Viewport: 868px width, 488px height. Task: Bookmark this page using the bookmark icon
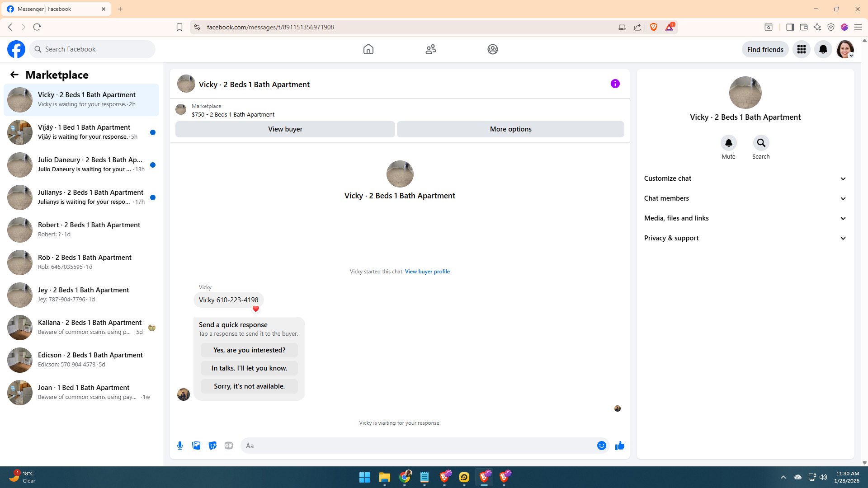coord(179,27)
